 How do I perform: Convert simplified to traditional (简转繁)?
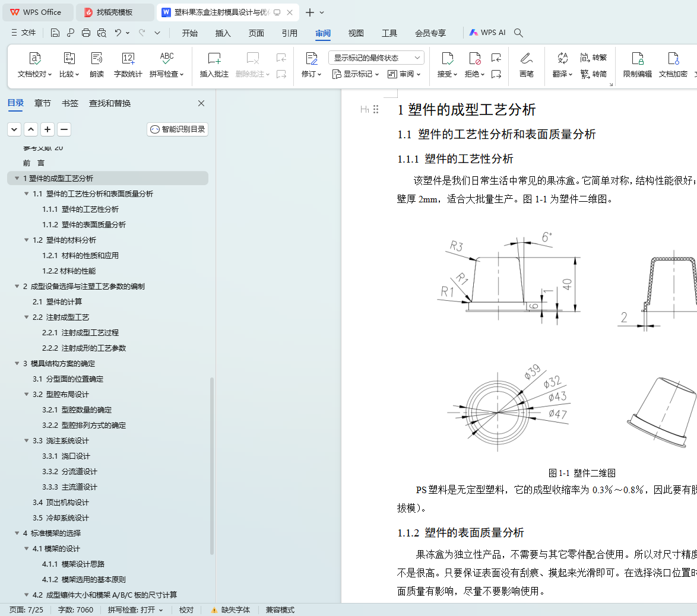(x=594, y=58)
